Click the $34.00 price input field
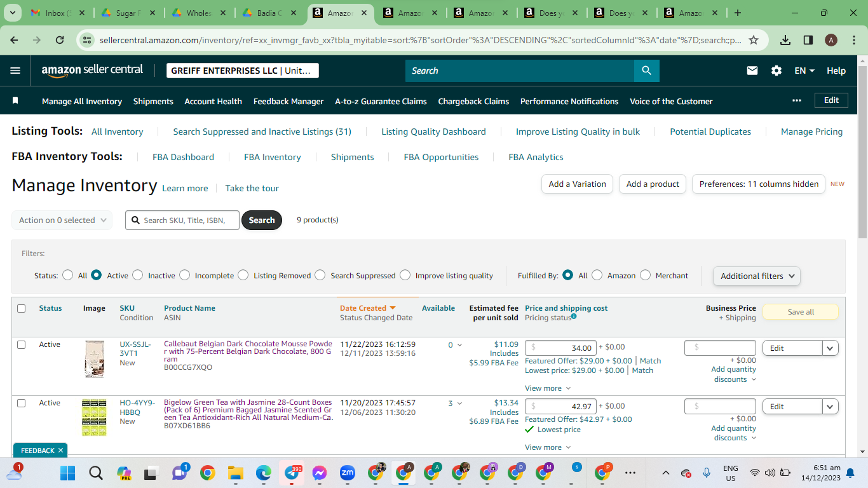The image size is (868, 488). (x=560, y=348)
